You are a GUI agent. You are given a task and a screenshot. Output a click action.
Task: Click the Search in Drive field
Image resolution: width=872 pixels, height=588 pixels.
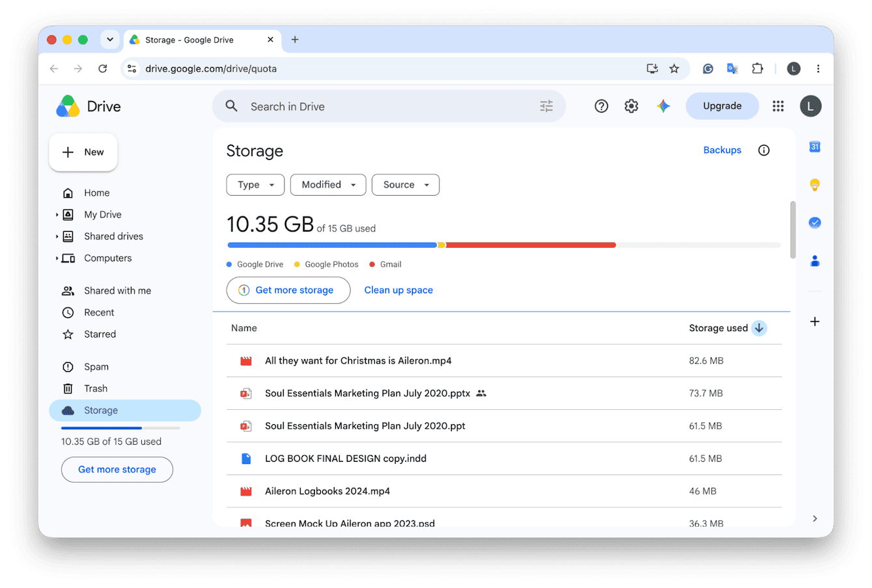click(x=389, y=106)
